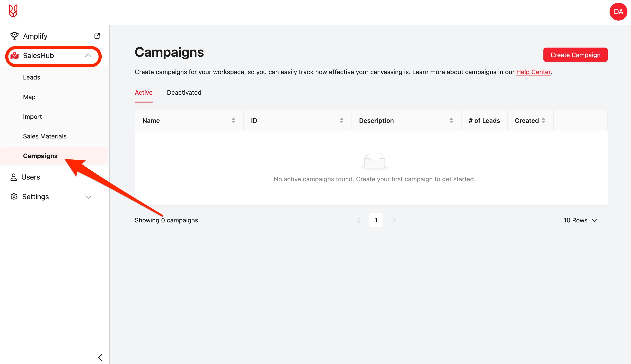Sort campaigns by Description column
631x364 pixels.
pos(451,121)
